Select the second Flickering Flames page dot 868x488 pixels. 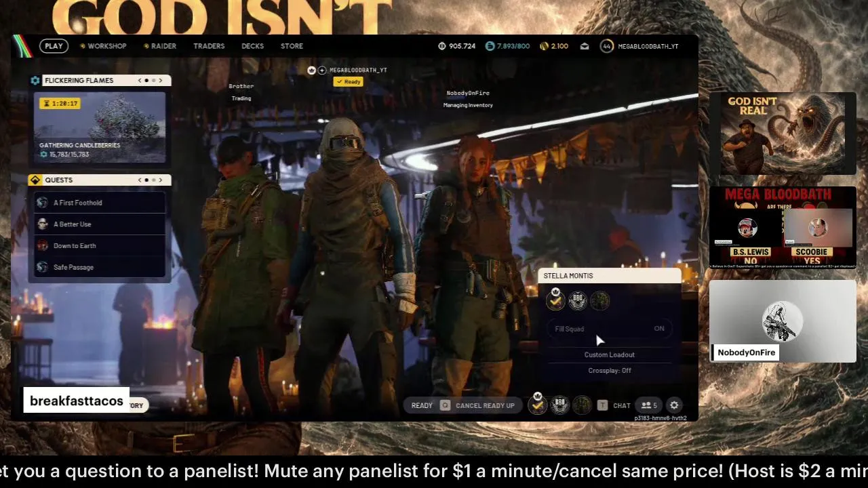153,80
